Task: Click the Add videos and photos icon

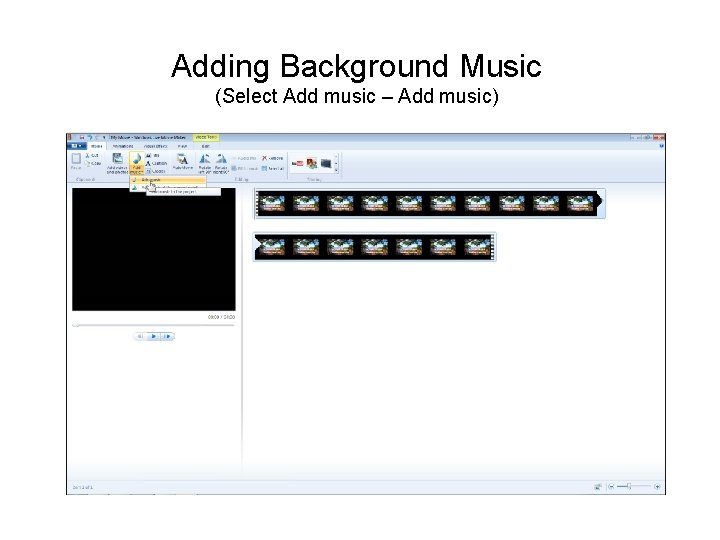Action: point(118,159)
